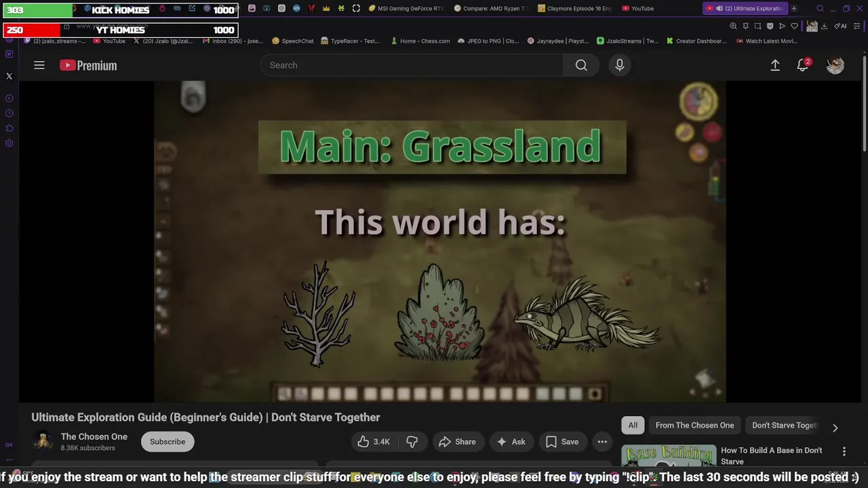This screenshot has width=868, height=488.
Task: Open GX Control at sidebar bottom
Action: click(x=9, y=445)
